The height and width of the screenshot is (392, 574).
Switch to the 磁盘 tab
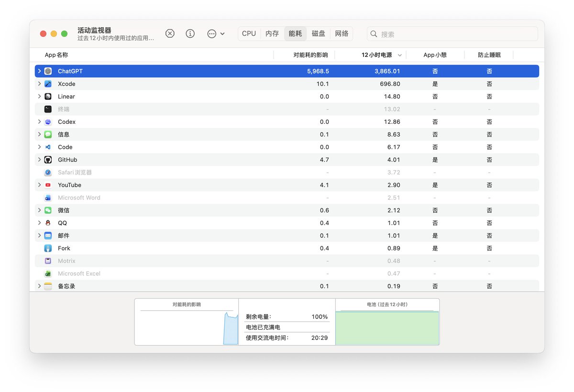[x=319, y=33]
